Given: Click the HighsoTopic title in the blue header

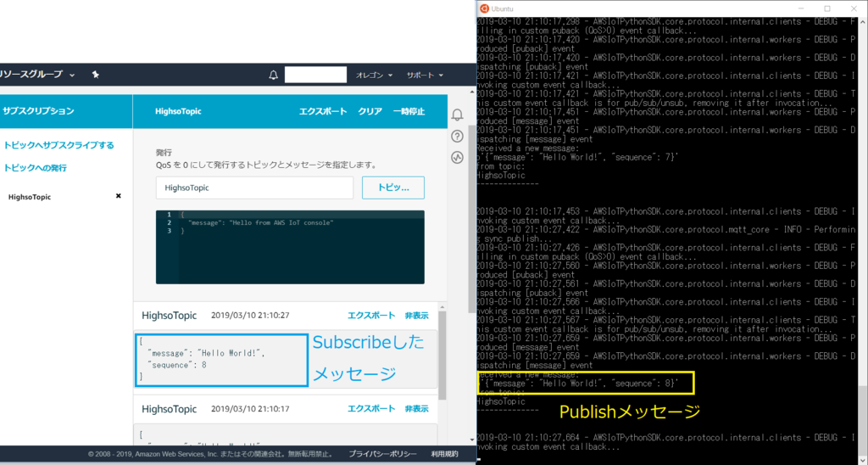Looking at the screenshot, I should click(x=178, y=111).
